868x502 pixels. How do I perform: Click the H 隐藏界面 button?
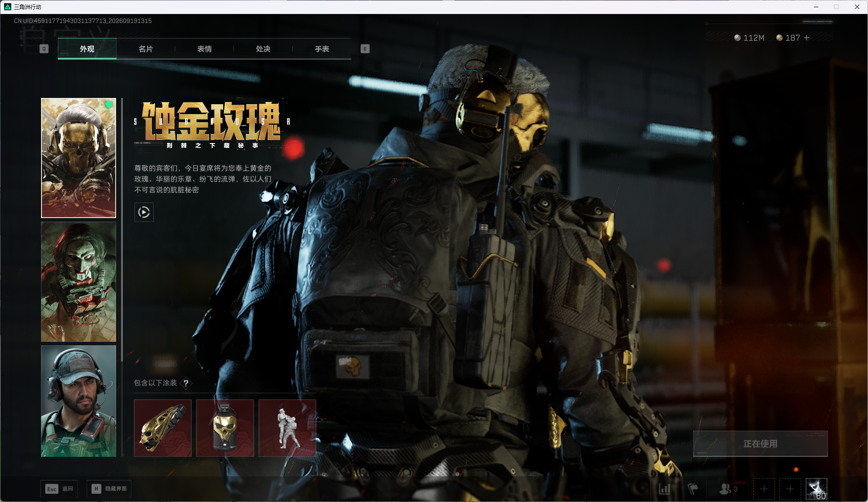pyautogui.click(x=109, y=489)
